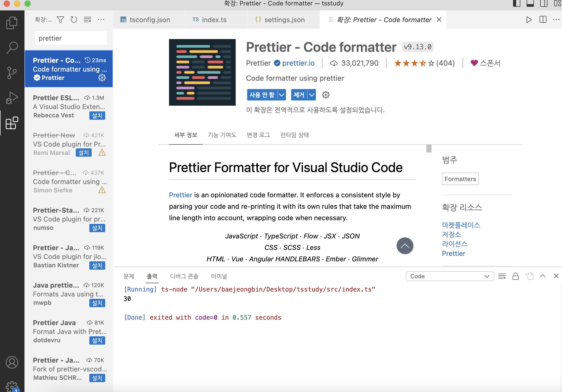Clear extensions search results icon
562x392 pixels.
[88, 20]
